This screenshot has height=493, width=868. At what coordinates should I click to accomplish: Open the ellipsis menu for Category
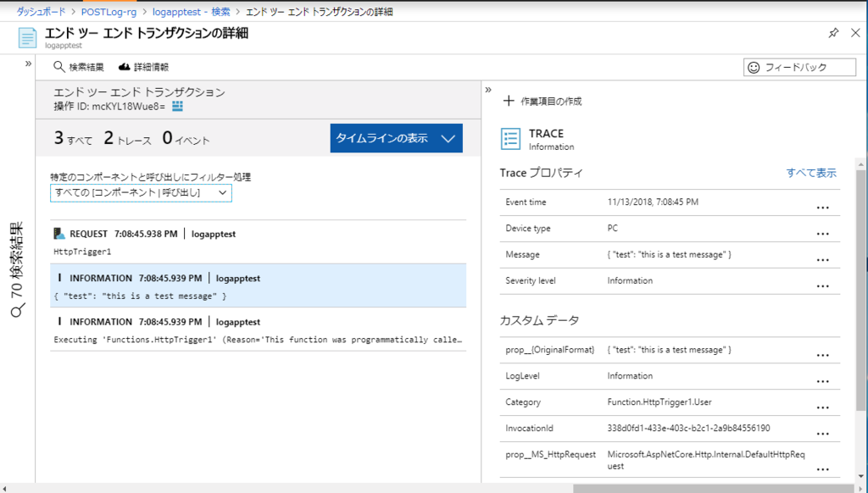click(822, 407)
